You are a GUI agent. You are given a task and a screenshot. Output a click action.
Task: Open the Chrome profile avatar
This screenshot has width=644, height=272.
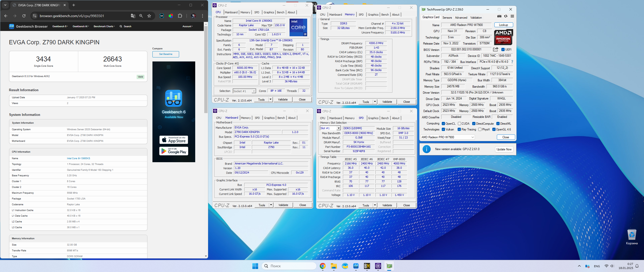click(x=193, y=16)
